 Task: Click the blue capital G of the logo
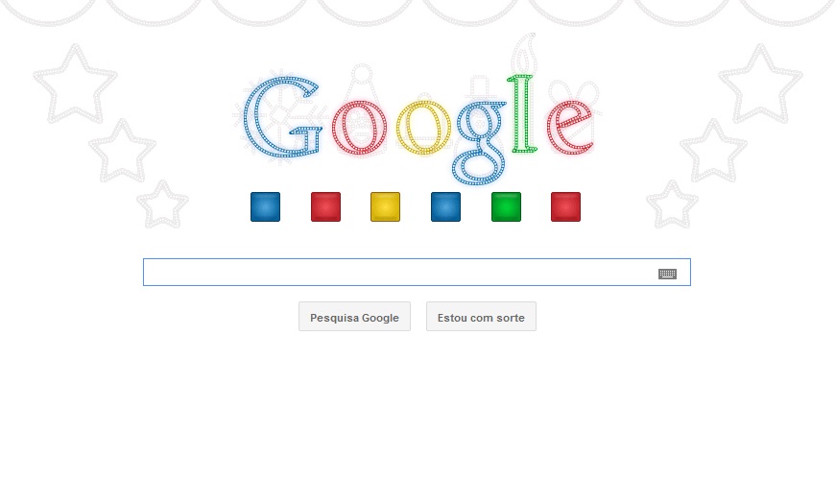[282, 117]
